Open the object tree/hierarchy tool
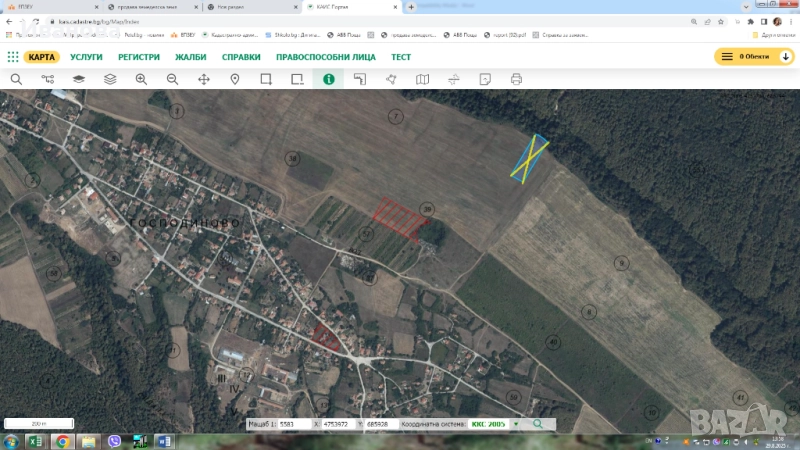The width and height of the screenshot is (800, 450). 47,79
